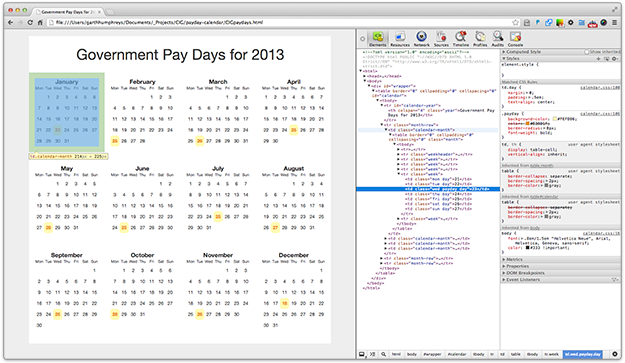This screenshot has height=363, width=625.
Task: Select the tr.week breadcrumb in DevTools
Action: click(551, 354)
